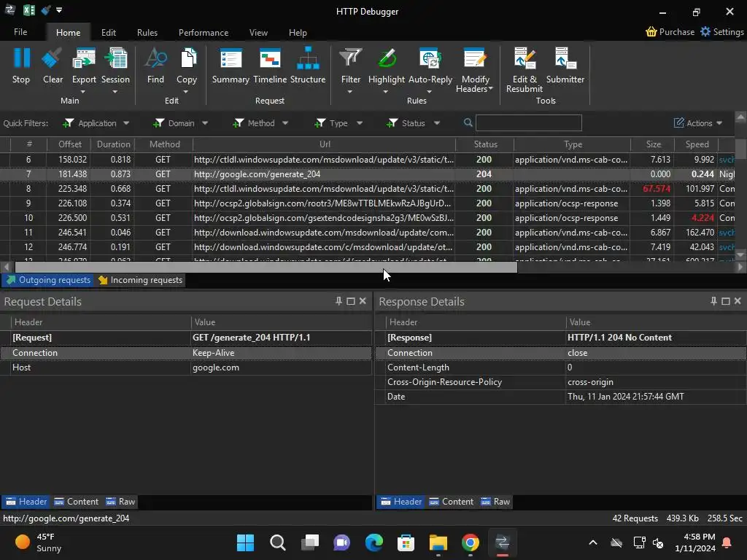Close the Response Details panel

click(x=738, y=301)
